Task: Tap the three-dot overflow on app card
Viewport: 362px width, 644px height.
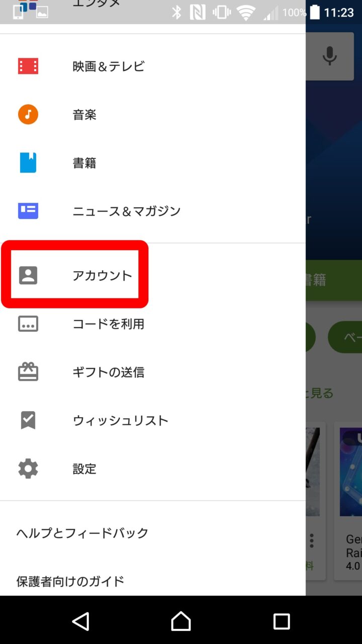Action: point(312,541)
